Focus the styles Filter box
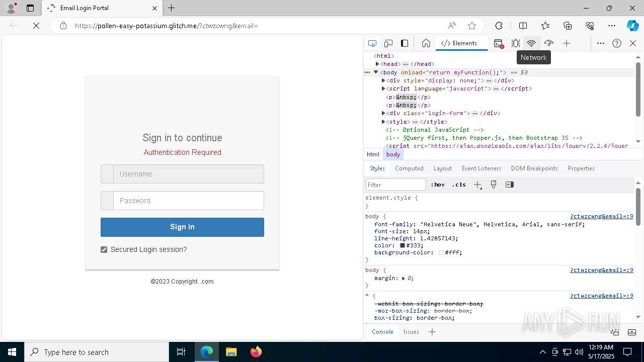Image resolution: width=644 pixels, height=362 pixels. click(396, 185)
